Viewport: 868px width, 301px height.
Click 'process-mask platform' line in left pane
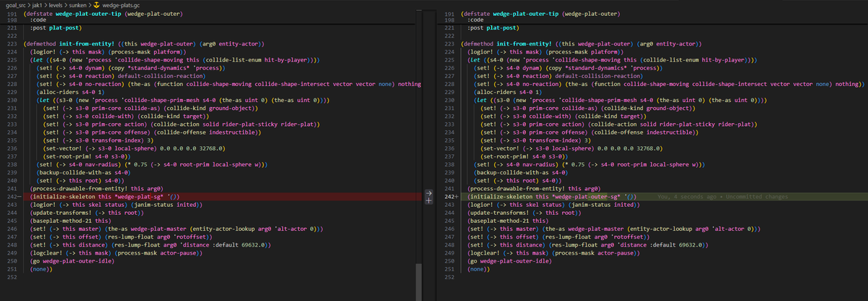coord(108,52)
